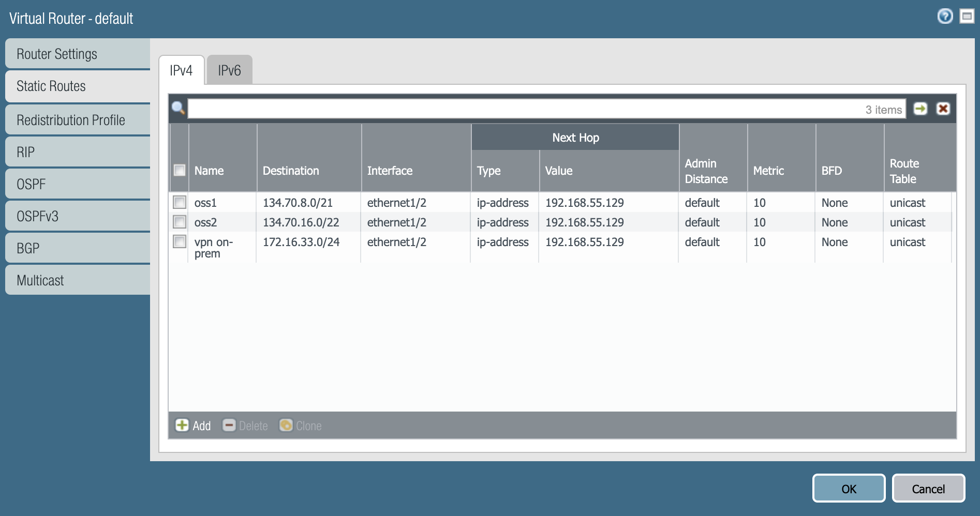Click the green arrow apply filter icon
This screenshot has width=980, height=516.
pos(920,109)
